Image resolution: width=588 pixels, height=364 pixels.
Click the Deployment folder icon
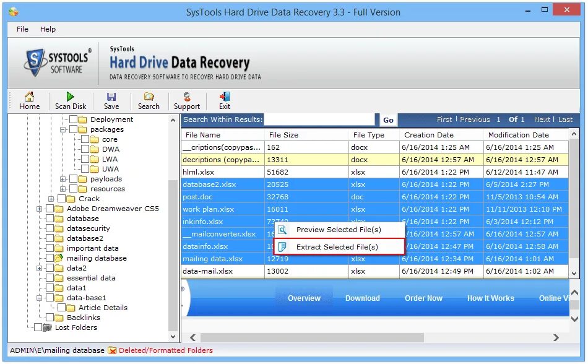[x=82, y=119]
